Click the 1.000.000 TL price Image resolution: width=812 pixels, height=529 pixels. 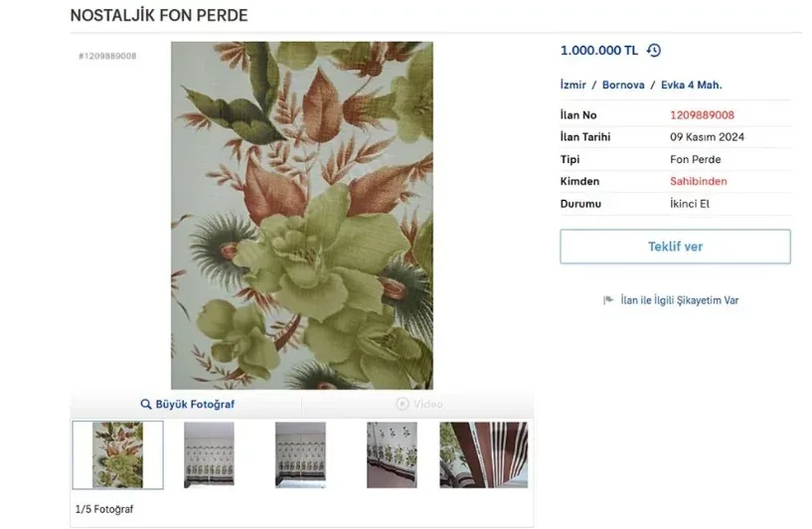[x=598, y=51]
